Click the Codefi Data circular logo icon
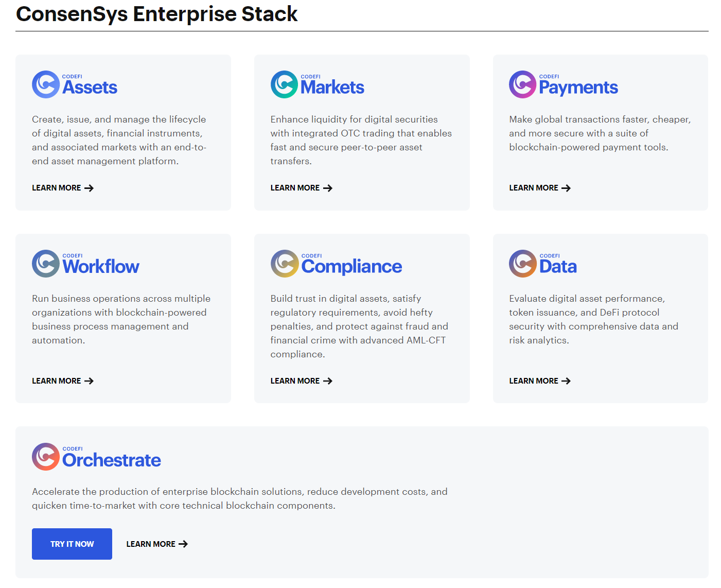The width and height of the screenshot is (721, 588). [523, 264]
